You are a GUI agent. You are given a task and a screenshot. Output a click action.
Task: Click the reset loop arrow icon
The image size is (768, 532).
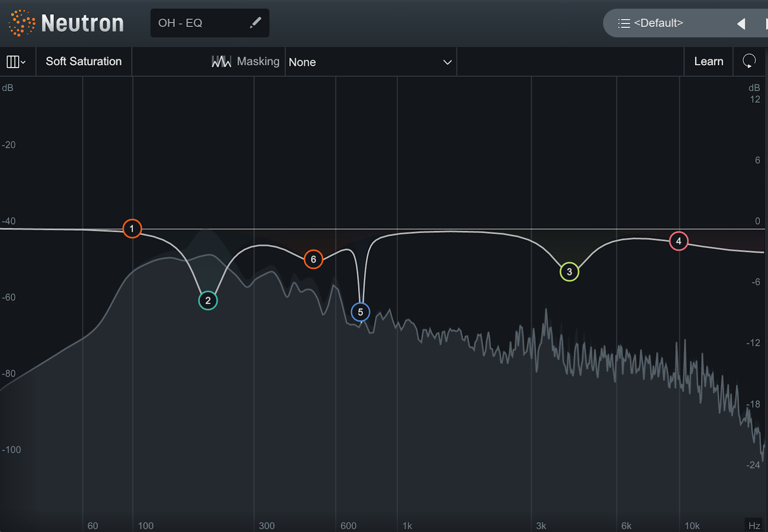(x=749, y=61)
